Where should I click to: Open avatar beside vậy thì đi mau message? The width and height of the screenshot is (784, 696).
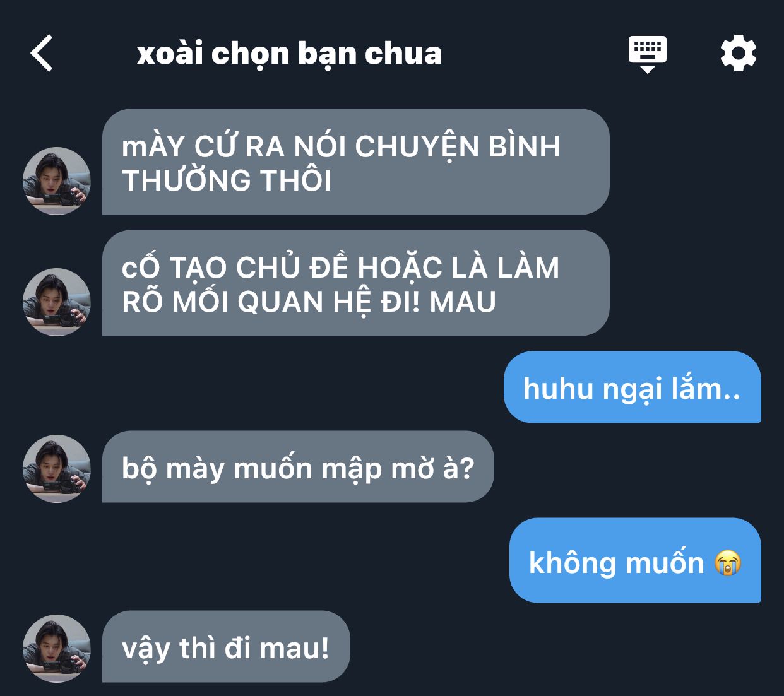click(57, 649)
